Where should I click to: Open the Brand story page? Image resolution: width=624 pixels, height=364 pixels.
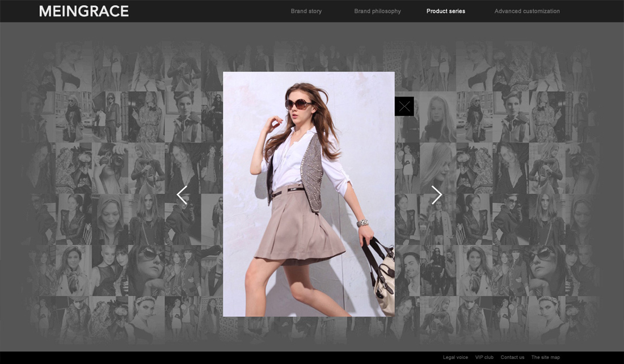coord(306,11)
